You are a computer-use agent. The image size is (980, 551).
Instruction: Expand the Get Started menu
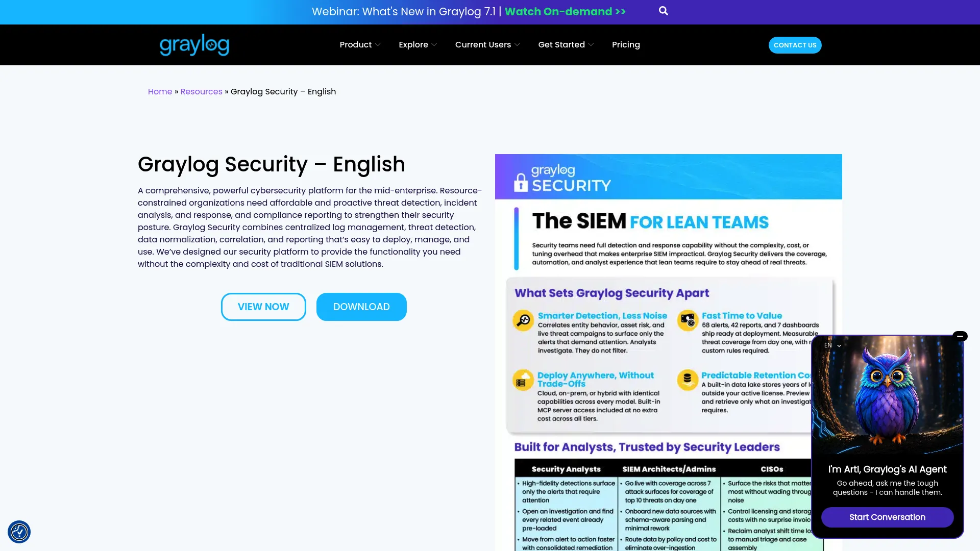coord(566,45)
